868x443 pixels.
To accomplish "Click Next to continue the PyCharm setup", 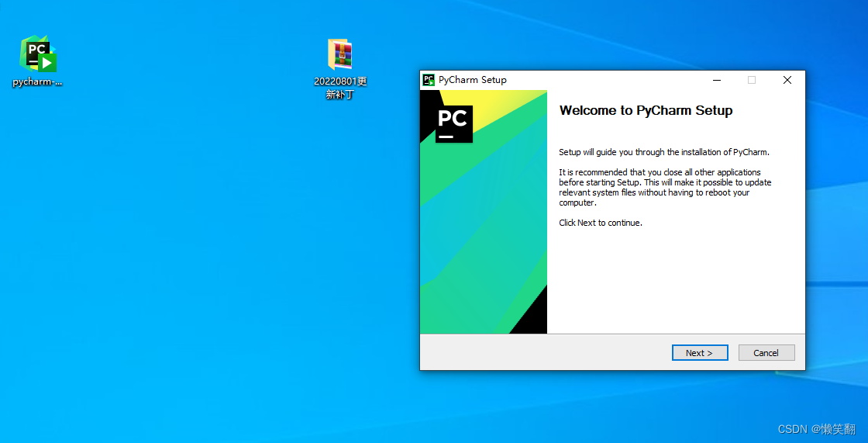I will (700, 353).
